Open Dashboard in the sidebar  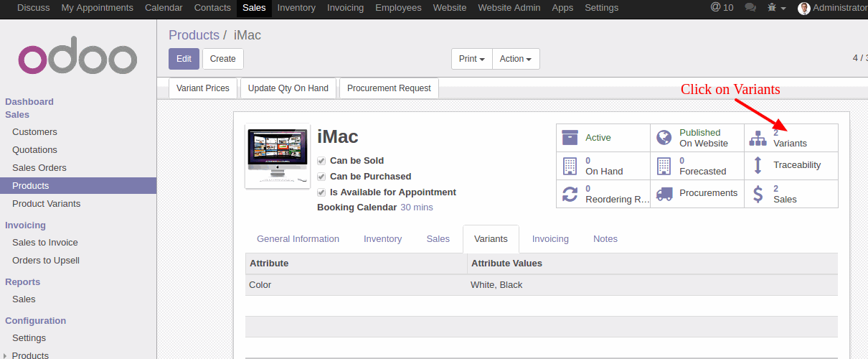[x=29, y=102]
